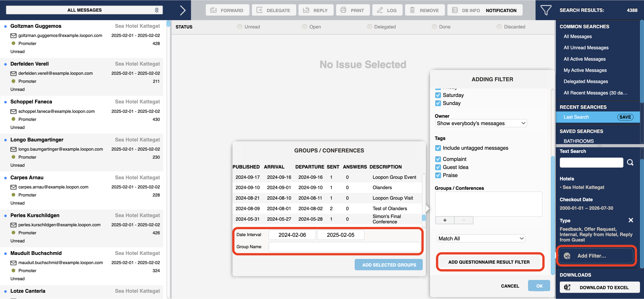644x299 pixels.
Task: Select All Messages common search
Action: (x=577, y=36)
